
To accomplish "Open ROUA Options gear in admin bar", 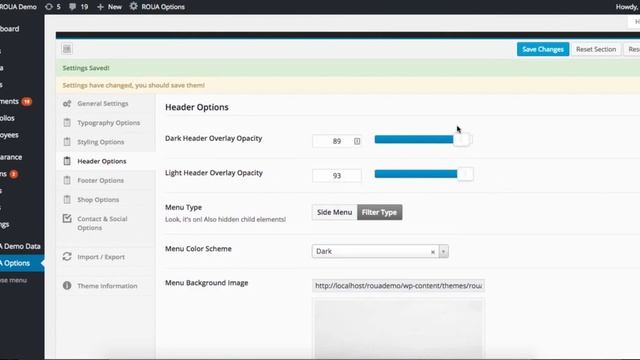I will [133, 7].
